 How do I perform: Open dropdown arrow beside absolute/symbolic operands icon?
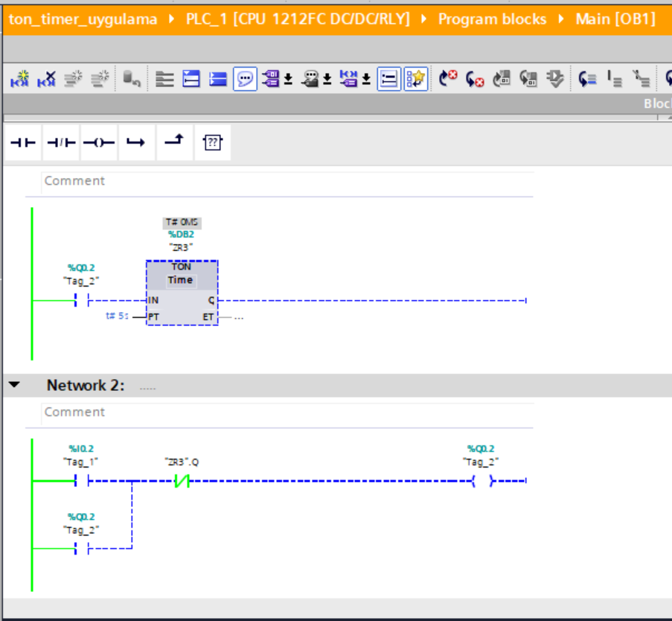tap(289, 80)
